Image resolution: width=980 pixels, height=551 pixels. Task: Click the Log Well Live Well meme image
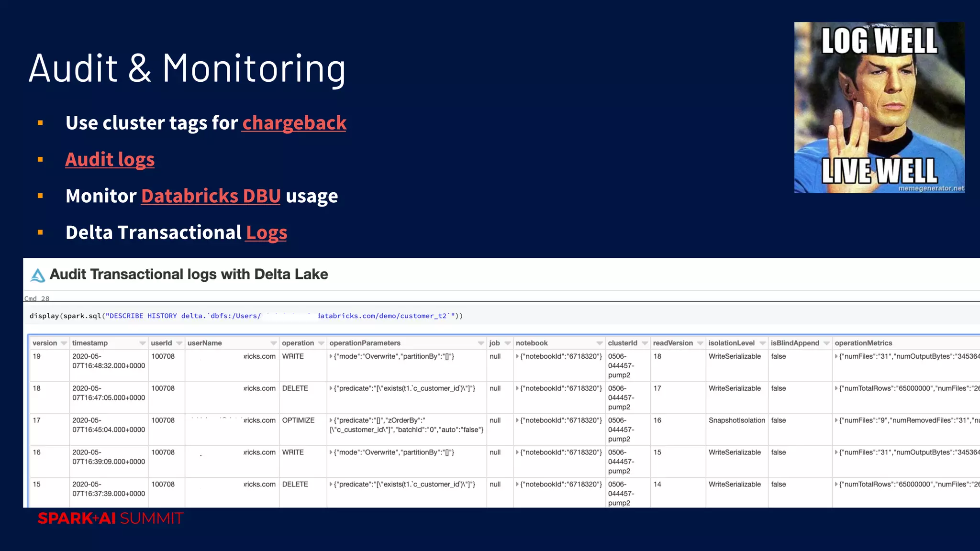(879, 108)
